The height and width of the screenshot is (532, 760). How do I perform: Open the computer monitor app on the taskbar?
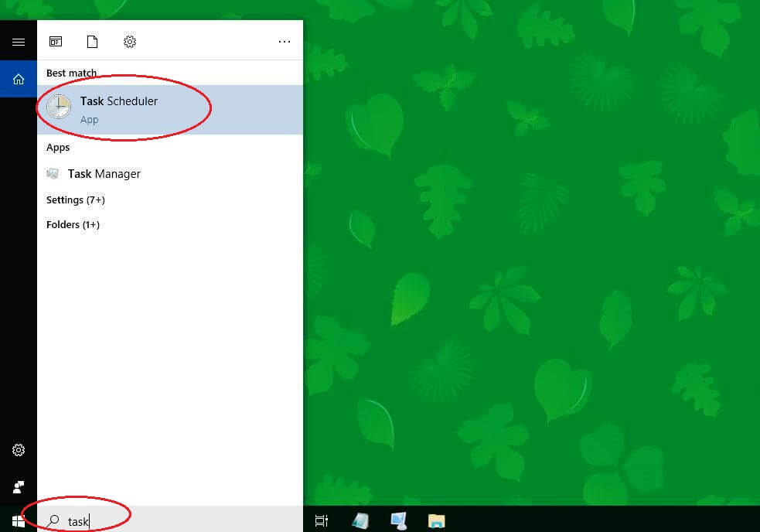click(398, 521)
